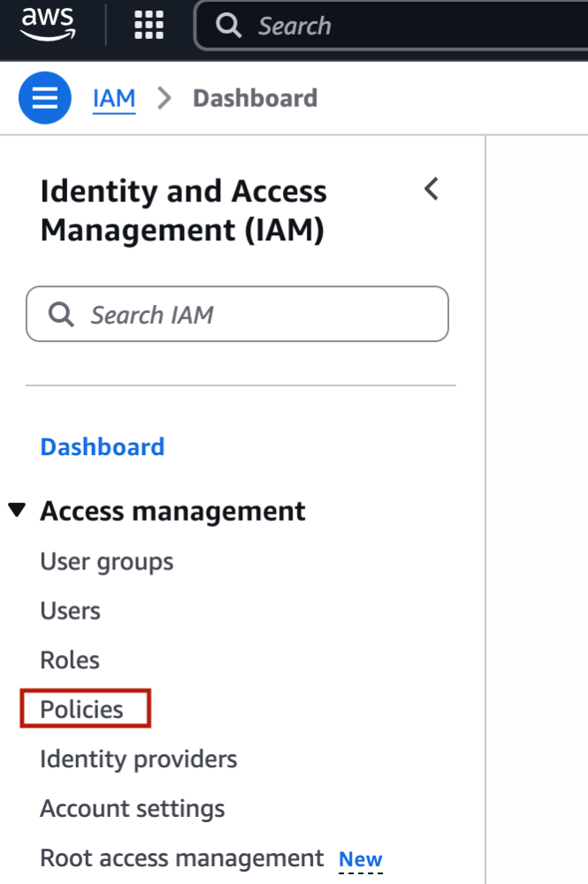588x884 pixels.
Task: Open the services grid menu icon
Action: coord(149,26)
